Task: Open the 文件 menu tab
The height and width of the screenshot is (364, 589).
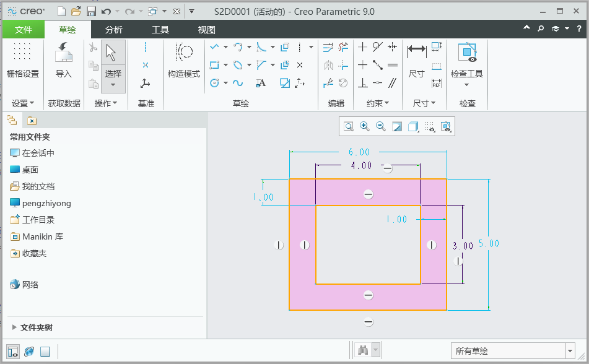Action: tap(24, 30)
